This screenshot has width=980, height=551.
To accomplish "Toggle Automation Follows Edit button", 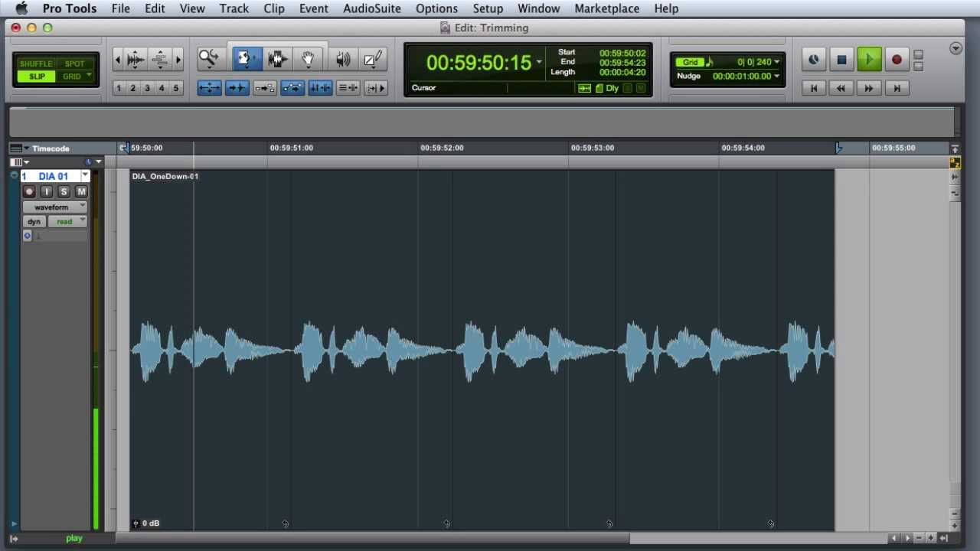I will pos(292,88).
